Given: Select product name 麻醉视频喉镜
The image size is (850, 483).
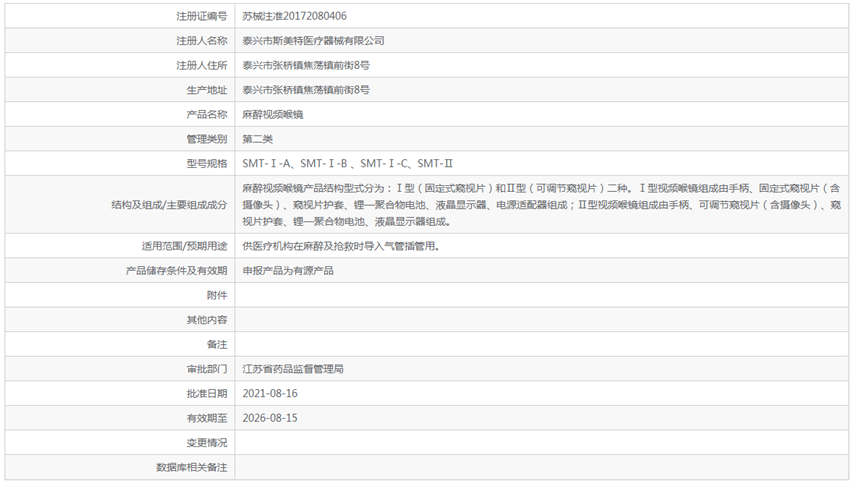Looking at the screenshot, I should pos(273,114).
